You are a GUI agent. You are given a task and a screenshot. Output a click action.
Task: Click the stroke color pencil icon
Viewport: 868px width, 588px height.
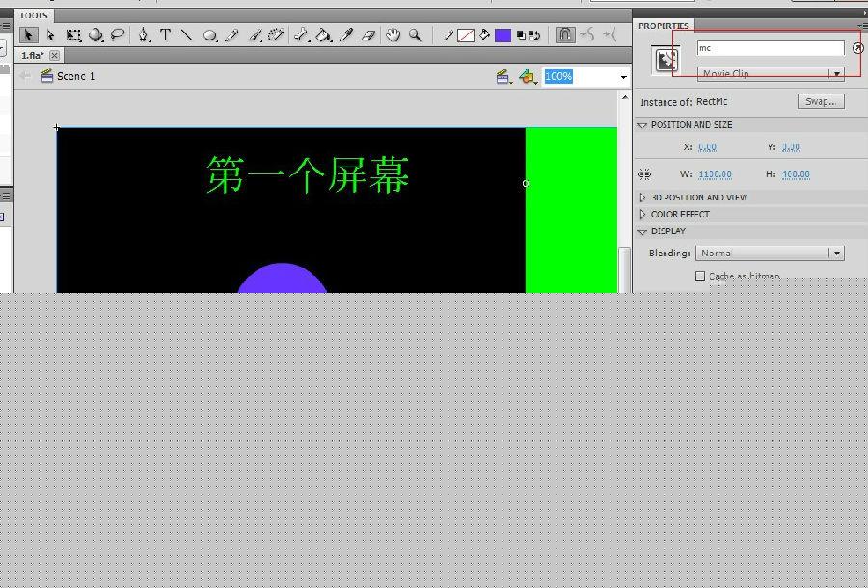pos(448,36)
